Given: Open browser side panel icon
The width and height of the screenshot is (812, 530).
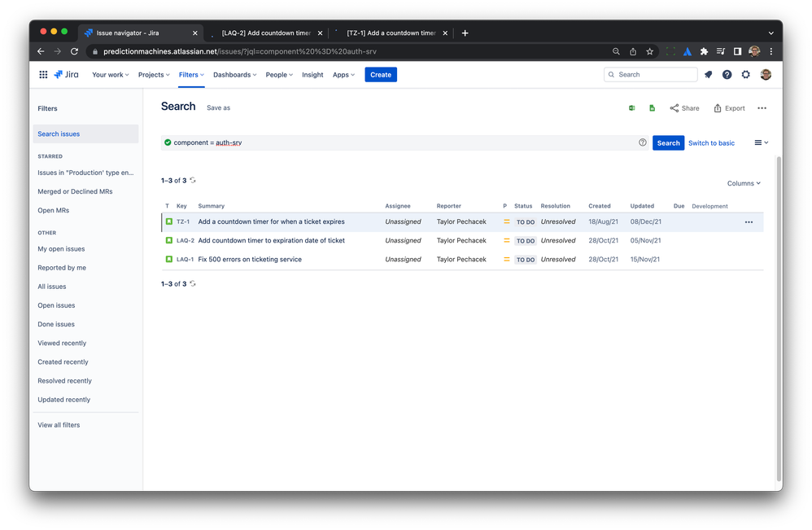Looking at the screenshot, I should pos(737,51).
